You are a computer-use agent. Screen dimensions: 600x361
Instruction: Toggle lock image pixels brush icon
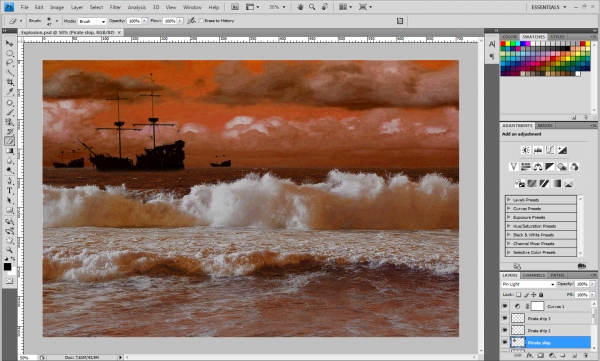[526, 294]
